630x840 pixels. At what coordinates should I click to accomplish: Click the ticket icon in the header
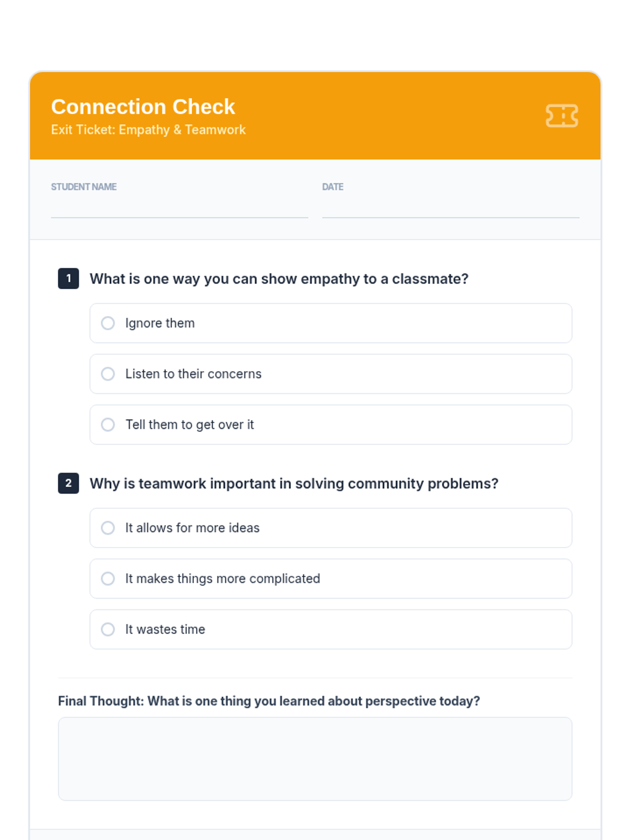click(x=562, y=115)
